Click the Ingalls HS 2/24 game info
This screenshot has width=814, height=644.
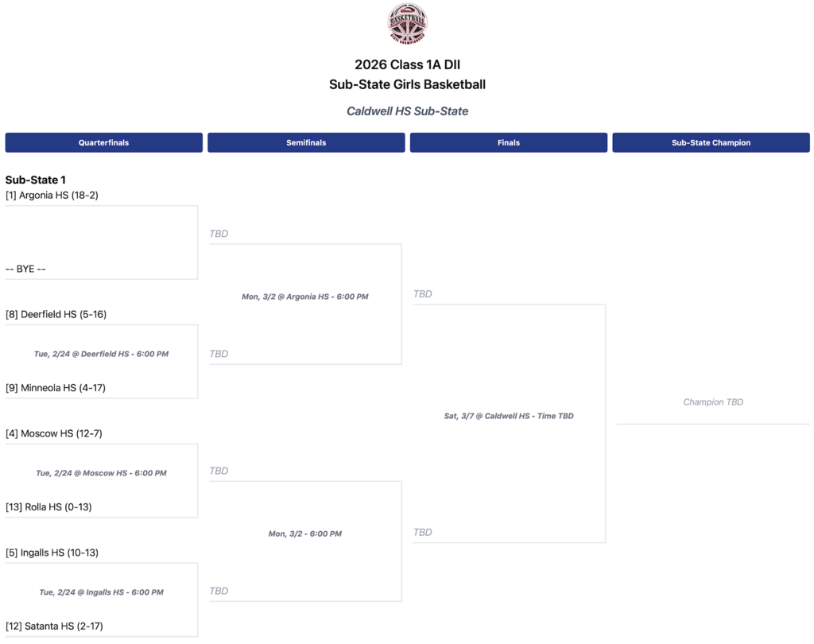pos(101,592)
